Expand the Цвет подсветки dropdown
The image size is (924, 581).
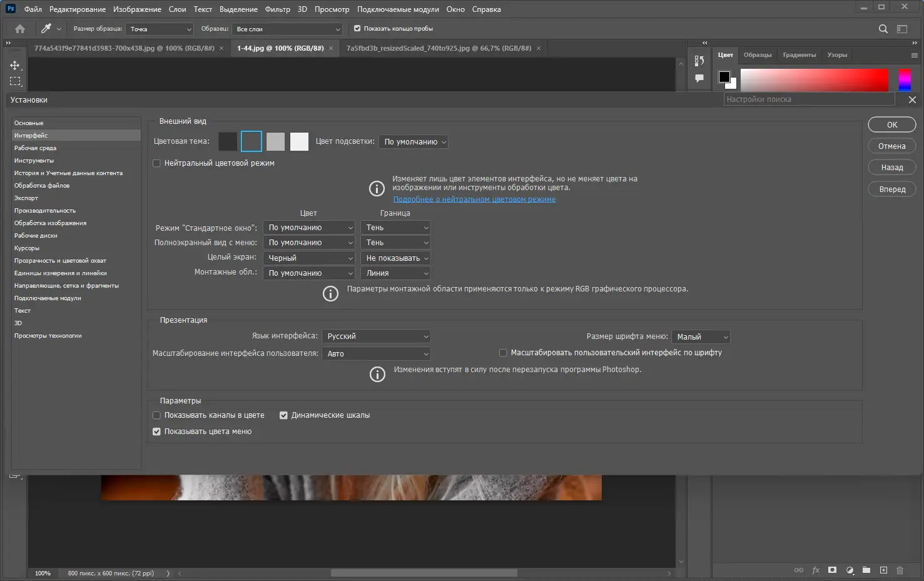[414, 142]
